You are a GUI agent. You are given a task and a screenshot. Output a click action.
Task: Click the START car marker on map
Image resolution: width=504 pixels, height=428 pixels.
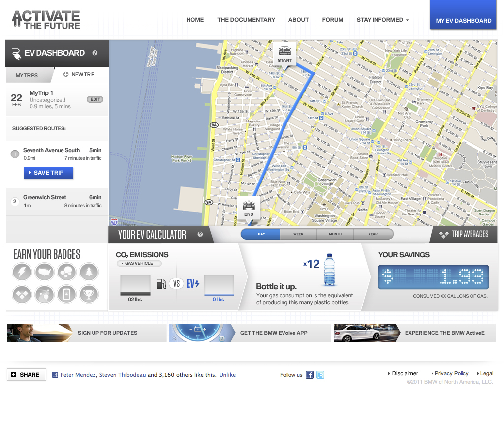click(x=284, y=54)
